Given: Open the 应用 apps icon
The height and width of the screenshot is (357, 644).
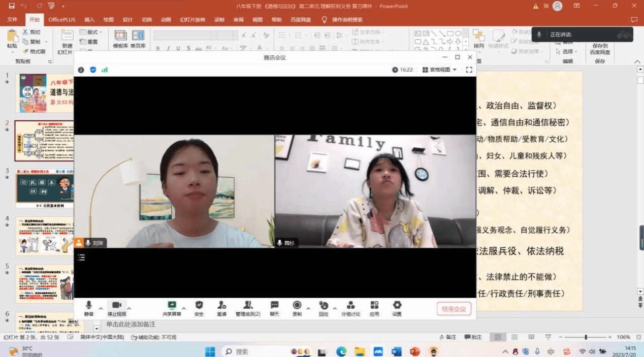Looking at the screenshot, I should 374,305.
